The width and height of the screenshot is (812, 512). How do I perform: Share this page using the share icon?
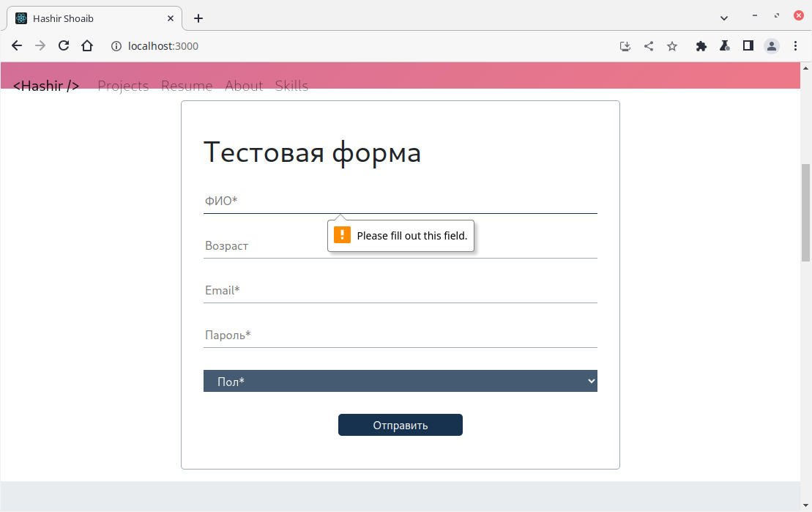(x=649, y=46)
